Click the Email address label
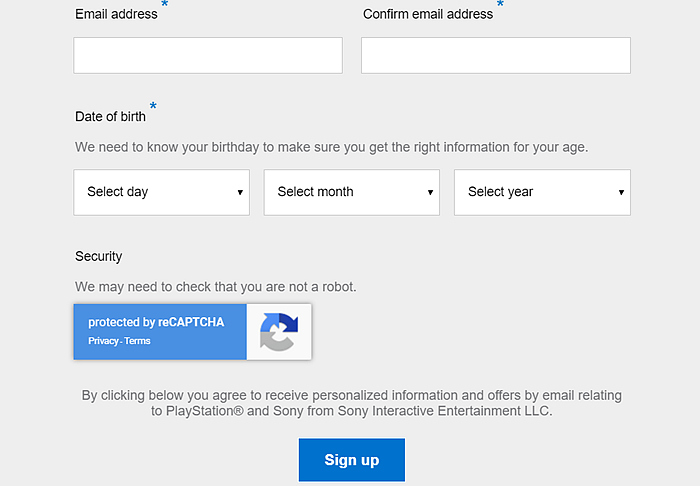The height and width of the screenshot is (486, 700). click(116, 14)
